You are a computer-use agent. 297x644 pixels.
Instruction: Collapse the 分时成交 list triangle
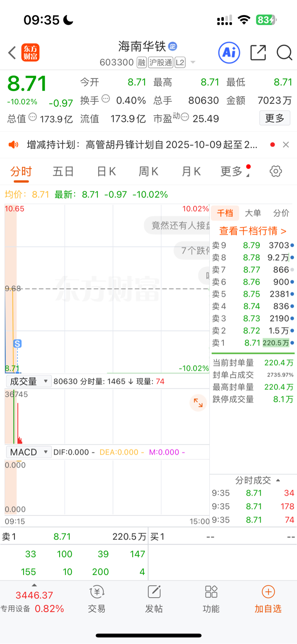point(278,480)
